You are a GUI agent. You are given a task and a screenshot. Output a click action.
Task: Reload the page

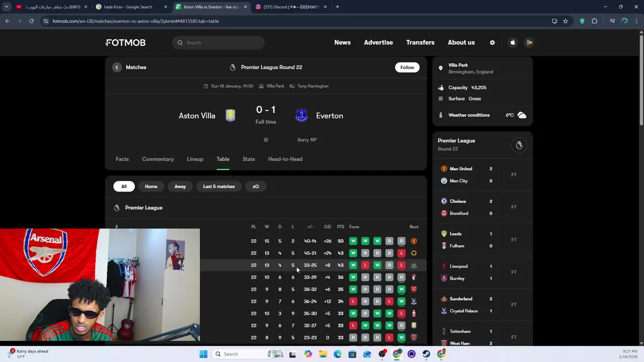point(31,21)
